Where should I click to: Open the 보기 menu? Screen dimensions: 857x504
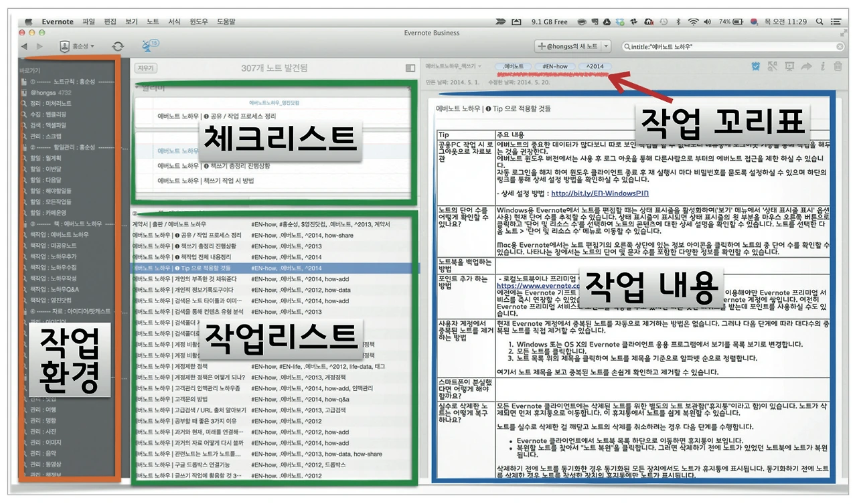[131, 21]
